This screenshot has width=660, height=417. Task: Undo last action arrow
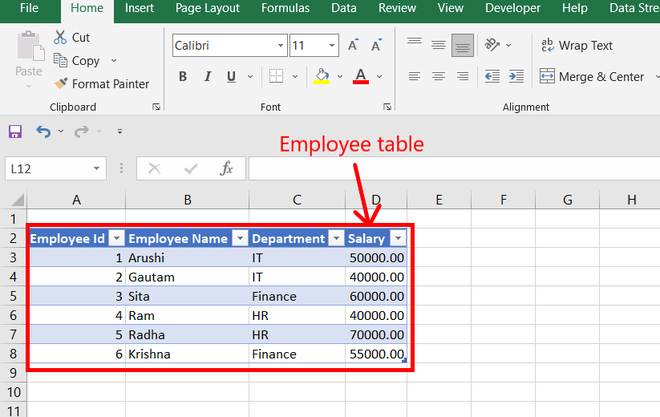(x=43, y=132)
